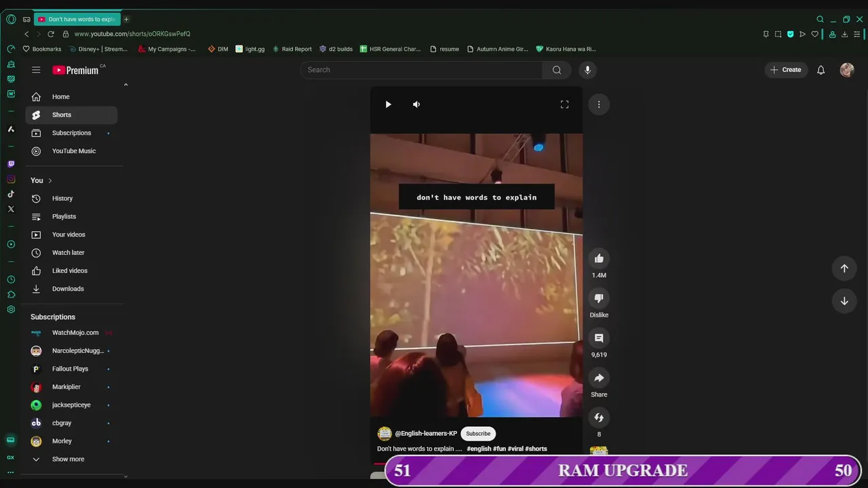Open the ad blocker shield icon
The width and height of the screenshot is (868, 488).
790,34
